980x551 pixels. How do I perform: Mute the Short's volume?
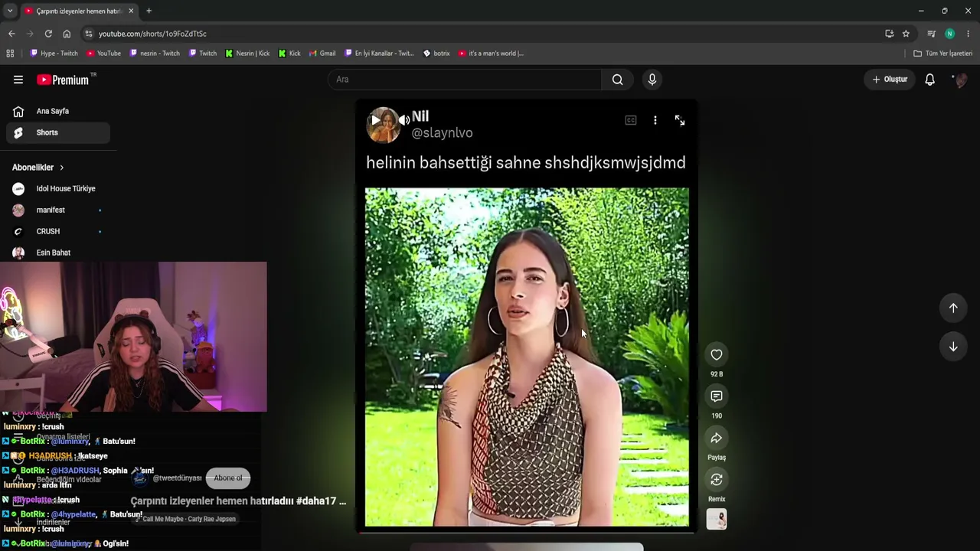403,120
